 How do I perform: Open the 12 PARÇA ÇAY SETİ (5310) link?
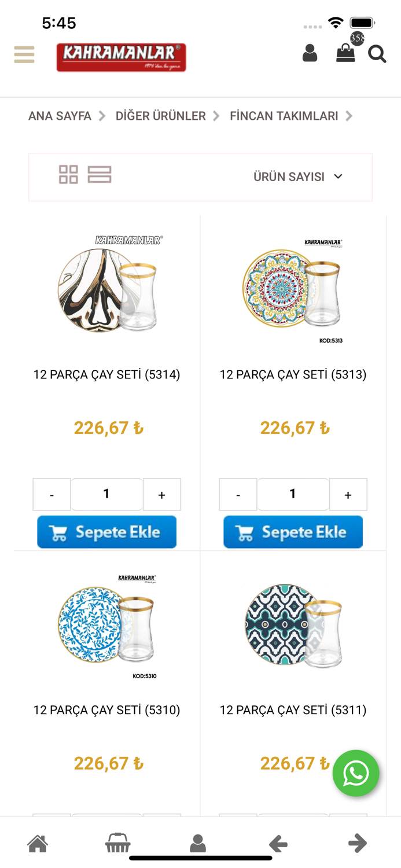point(106,709)
